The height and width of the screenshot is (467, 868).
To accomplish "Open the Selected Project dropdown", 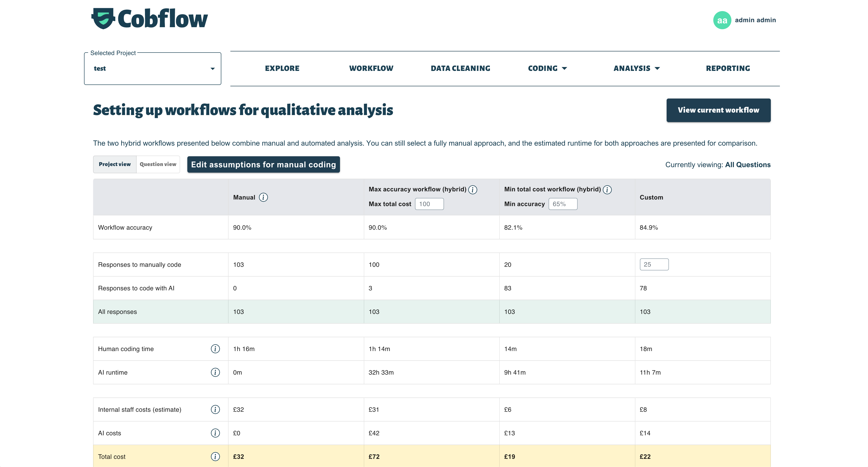I will coord(153,68).
